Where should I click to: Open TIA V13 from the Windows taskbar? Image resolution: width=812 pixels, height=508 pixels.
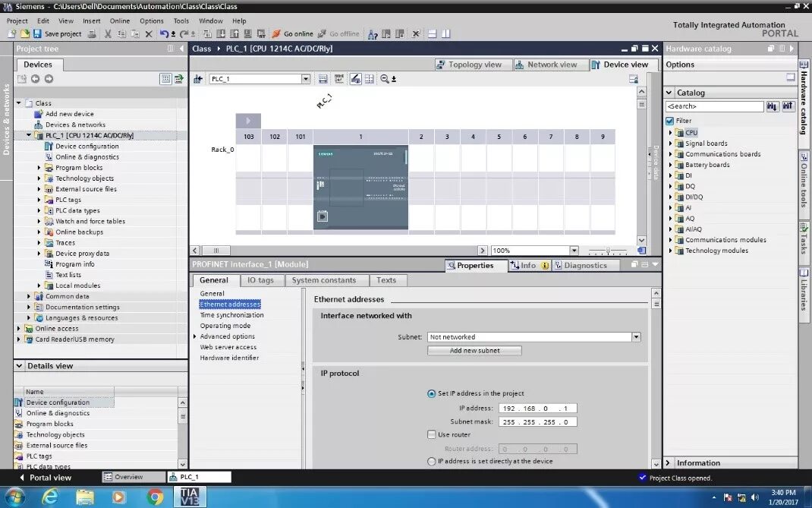pos(190,497)
